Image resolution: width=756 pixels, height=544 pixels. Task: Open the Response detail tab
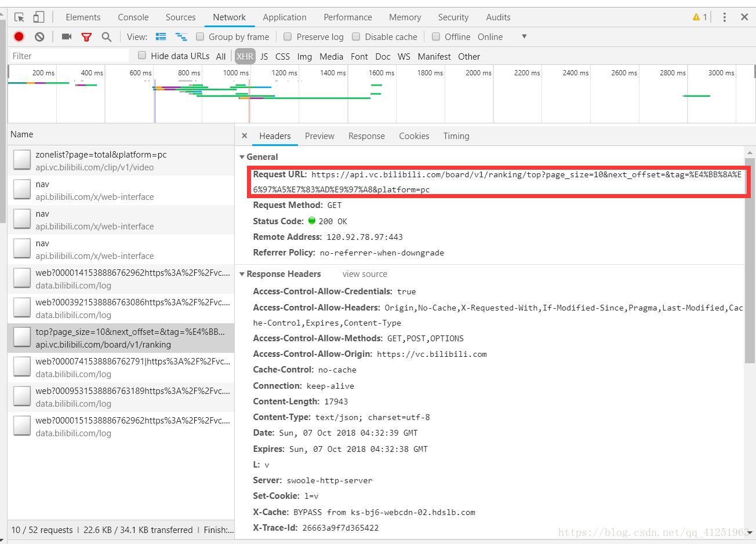(366, 136)
